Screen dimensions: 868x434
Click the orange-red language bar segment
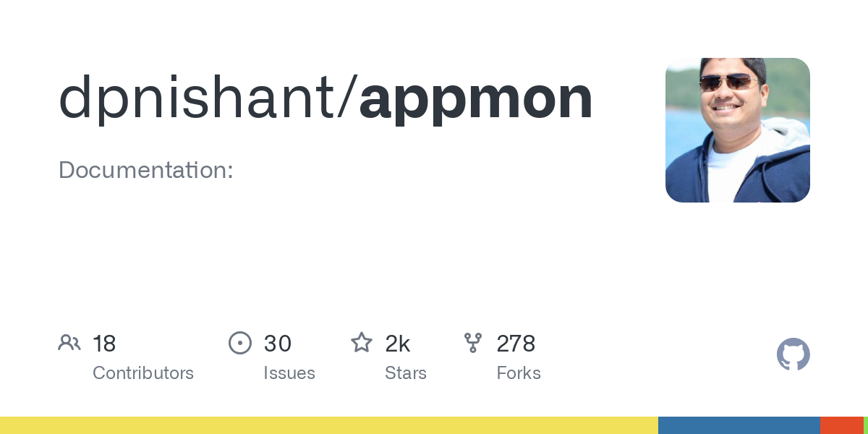click(x=841, y=425)
